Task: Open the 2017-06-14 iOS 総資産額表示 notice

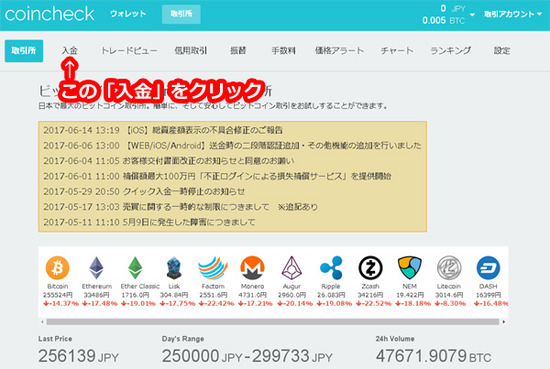Action: [x=163, y=130]
